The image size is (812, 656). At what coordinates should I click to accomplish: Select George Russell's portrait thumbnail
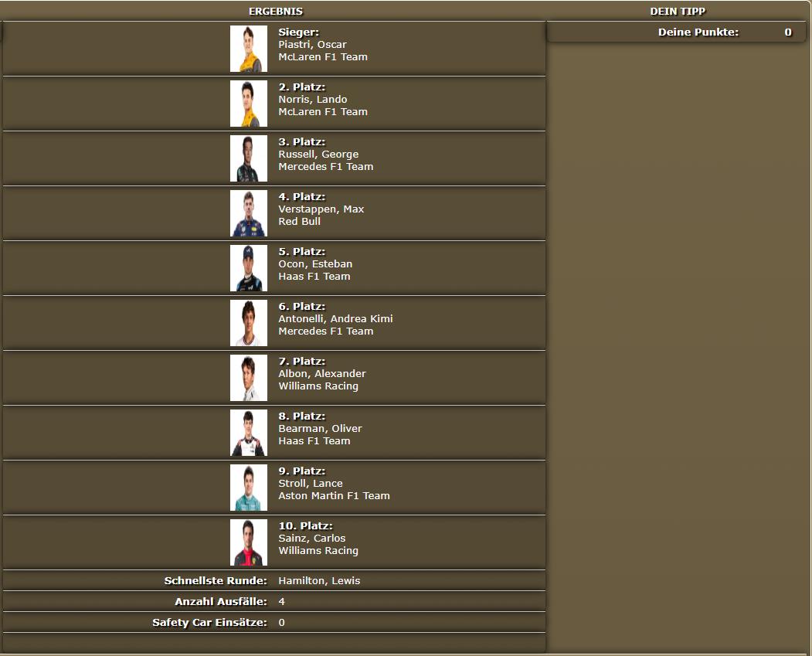[x=249, y=158]
